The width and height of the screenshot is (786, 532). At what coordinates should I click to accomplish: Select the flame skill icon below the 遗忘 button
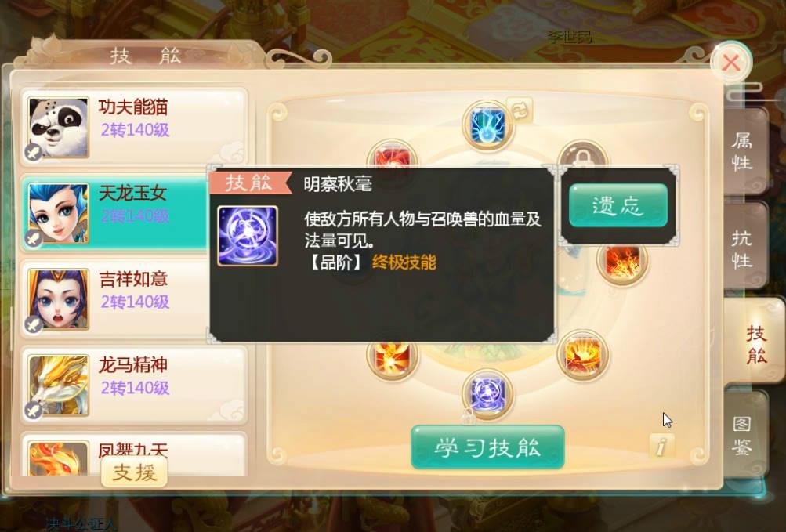coord(622,262)
